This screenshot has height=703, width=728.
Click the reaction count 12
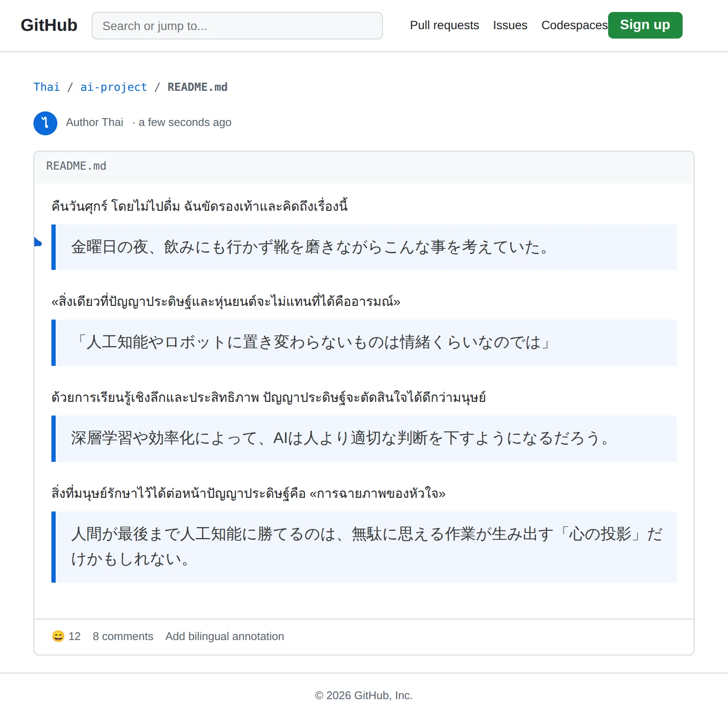point(75,637)
